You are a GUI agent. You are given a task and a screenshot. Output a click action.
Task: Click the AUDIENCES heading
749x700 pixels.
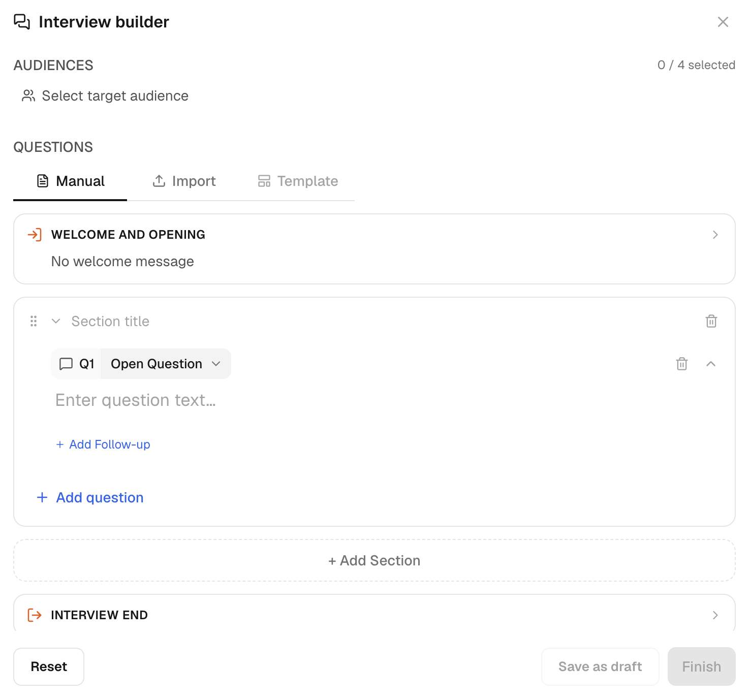click(x=53, y=66)
